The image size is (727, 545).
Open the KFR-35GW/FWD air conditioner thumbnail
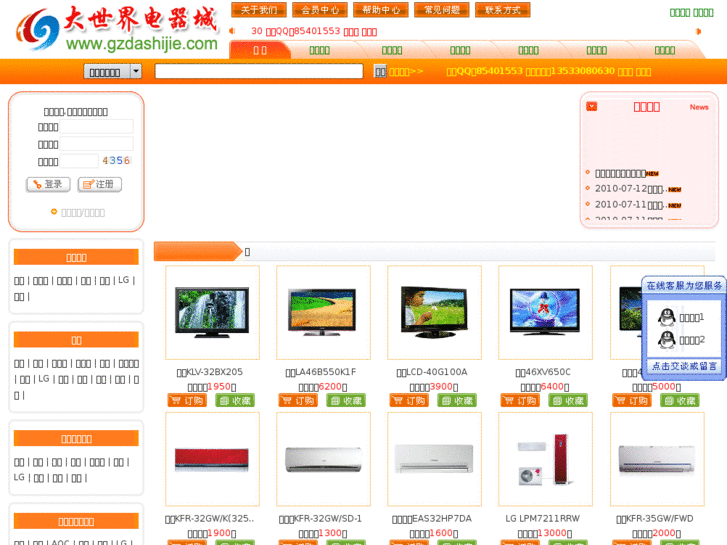(x=657, y=459)
